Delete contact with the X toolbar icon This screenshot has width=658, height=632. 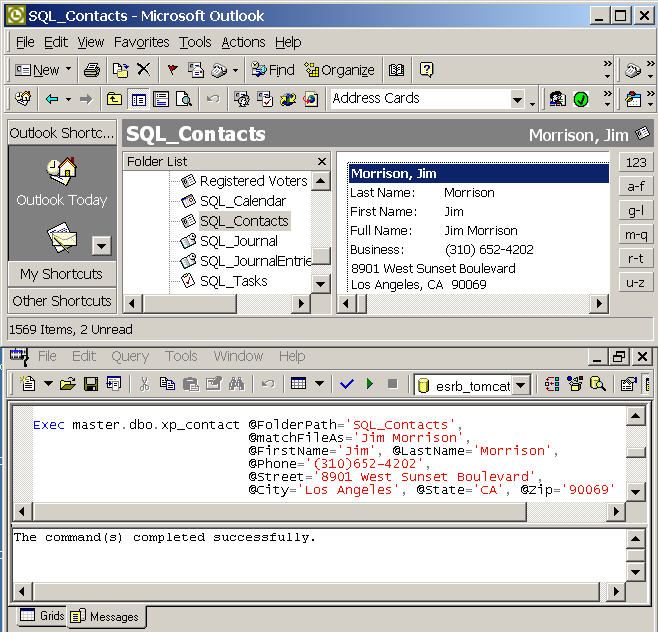[144, 69]
